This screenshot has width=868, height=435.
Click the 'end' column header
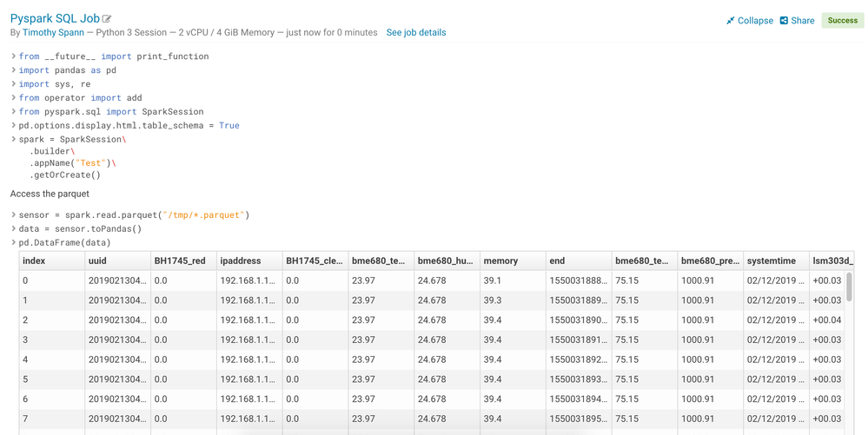579,260
